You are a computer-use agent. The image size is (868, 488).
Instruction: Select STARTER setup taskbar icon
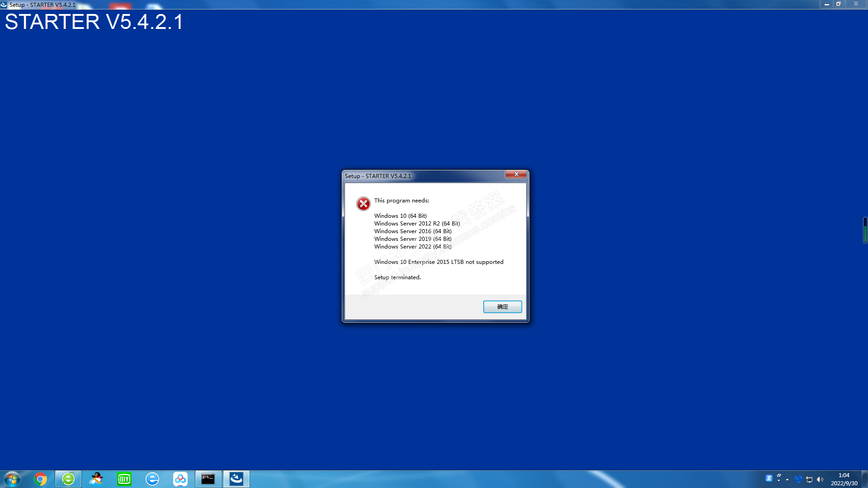(x=236, y=479)
